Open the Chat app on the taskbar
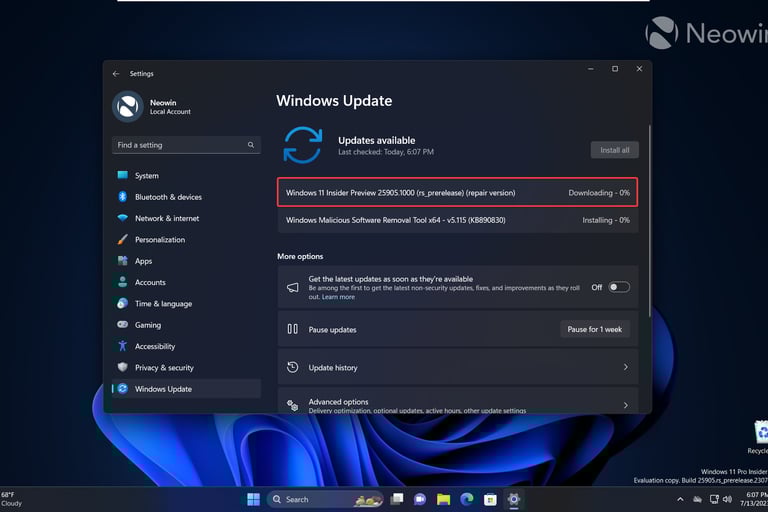The image size is (768, 512). [x=420, y=499]
